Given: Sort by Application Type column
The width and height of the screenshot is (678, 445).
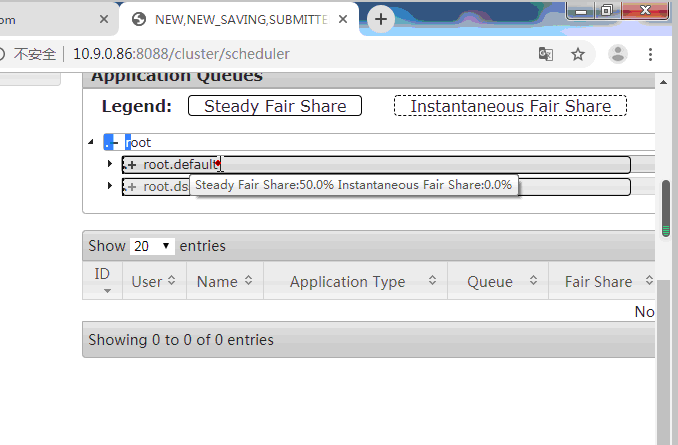Looking at the screenshot, I should pos(355,282).
